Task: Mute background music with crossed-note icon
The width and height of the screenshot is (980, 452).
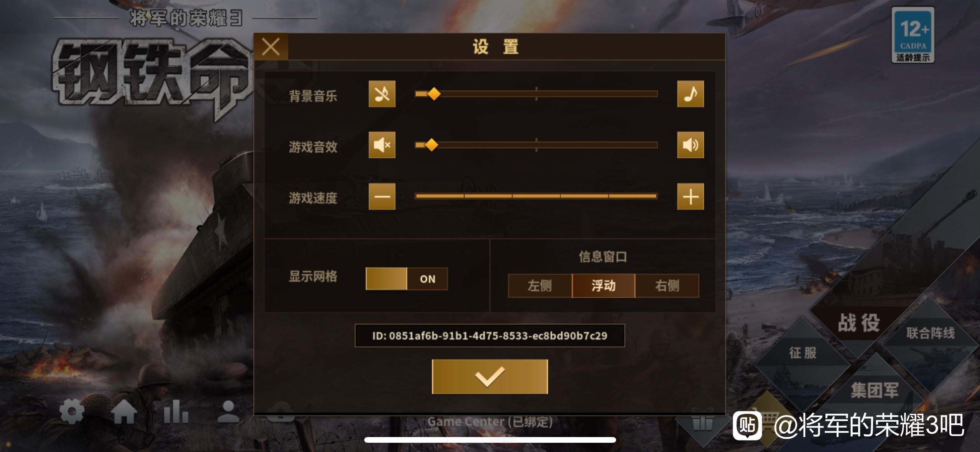Action: coord(382,94)
